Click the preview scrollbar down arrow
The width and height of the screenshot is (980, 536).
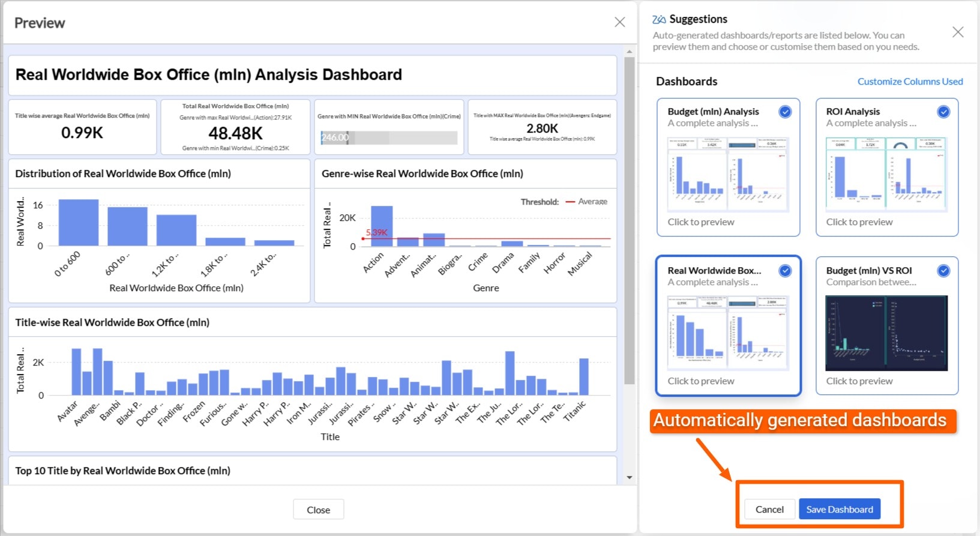coord(629,478)
